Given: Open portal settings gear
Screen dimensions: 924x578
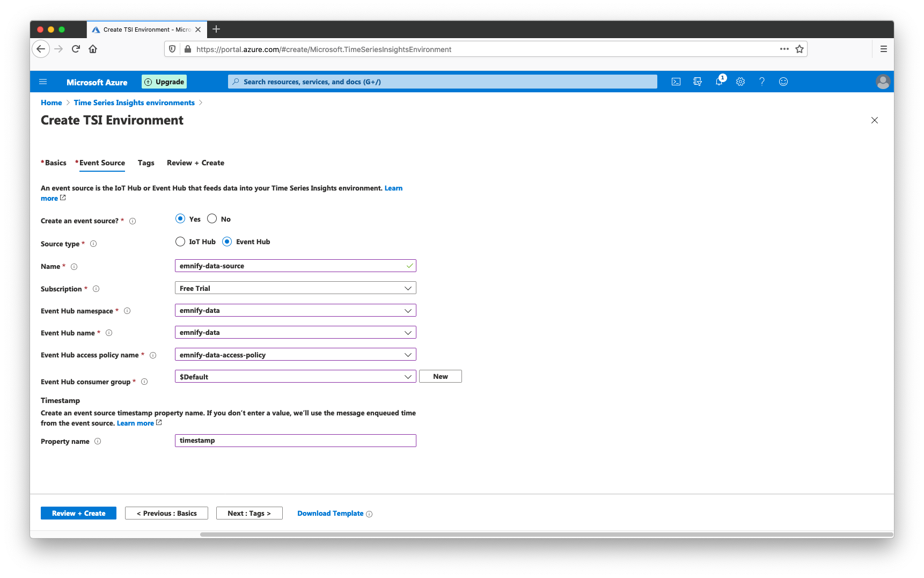Looking at the screenshot, I should coord(740,82).
